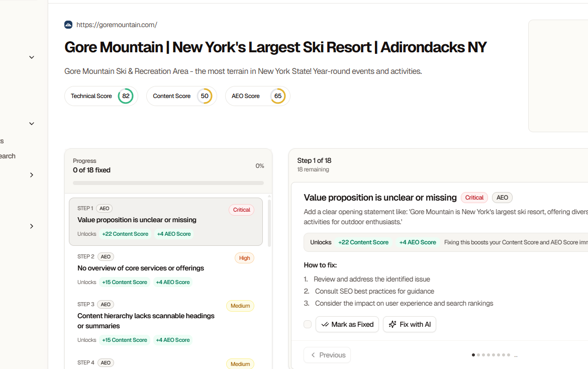Click the Technical Score 82 ring
588x369 pixels.
[x=126, y=96]
